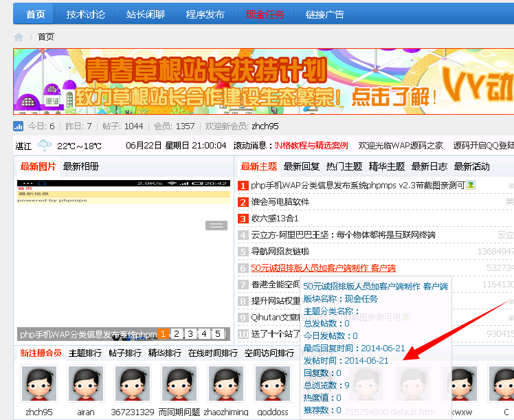Switch to 精华主题 tab
This screenshot has height=420, width=514.
[386, 166]
